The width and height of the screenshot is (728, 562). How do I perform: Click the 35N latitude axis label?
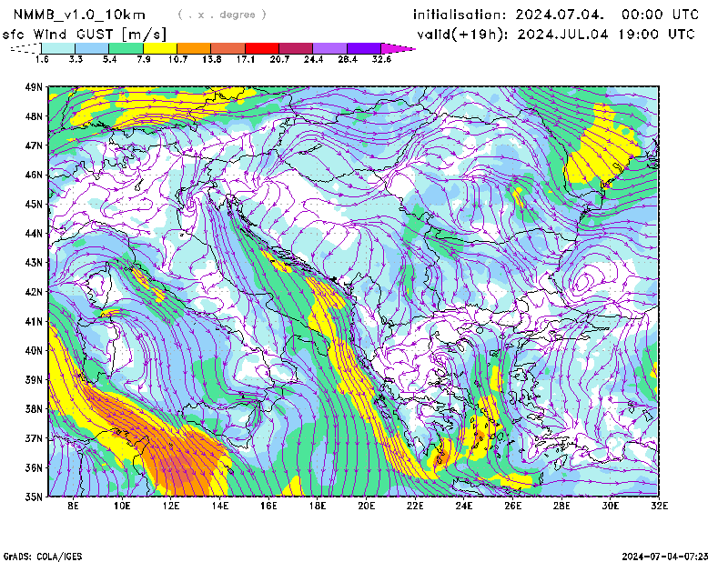pyautogui.click(x=34, y=497)
